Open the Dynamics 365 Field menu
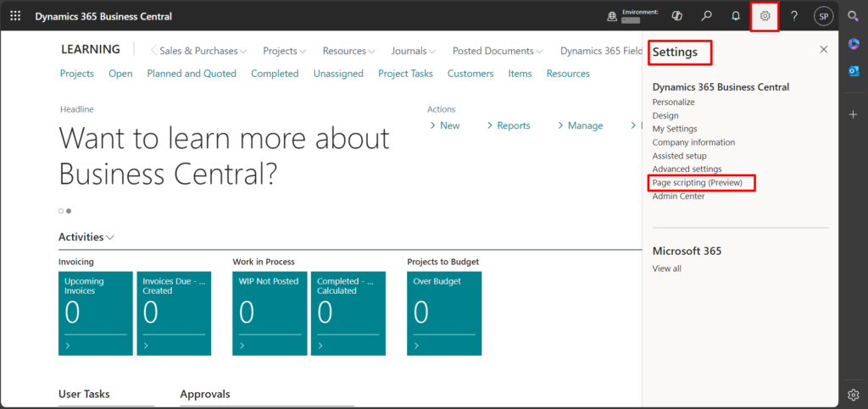 pyautogui.click(x=601, y=51)
